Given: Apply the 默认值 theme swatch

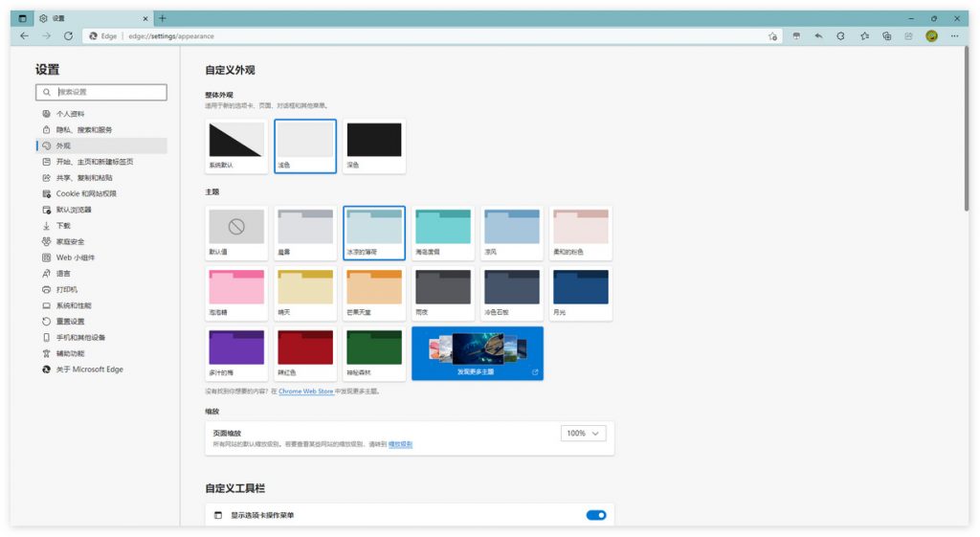Looking at the screenshot, I should tap(236, 234).
